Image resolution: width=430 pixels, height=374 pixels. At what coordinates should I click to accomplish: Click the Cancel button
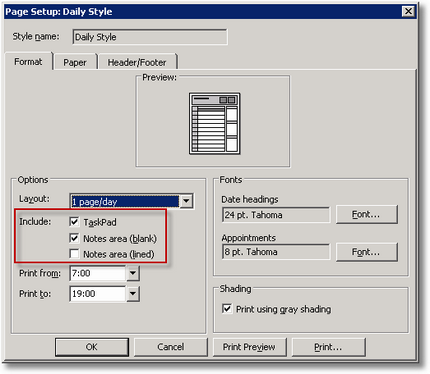tap(171, 347)
